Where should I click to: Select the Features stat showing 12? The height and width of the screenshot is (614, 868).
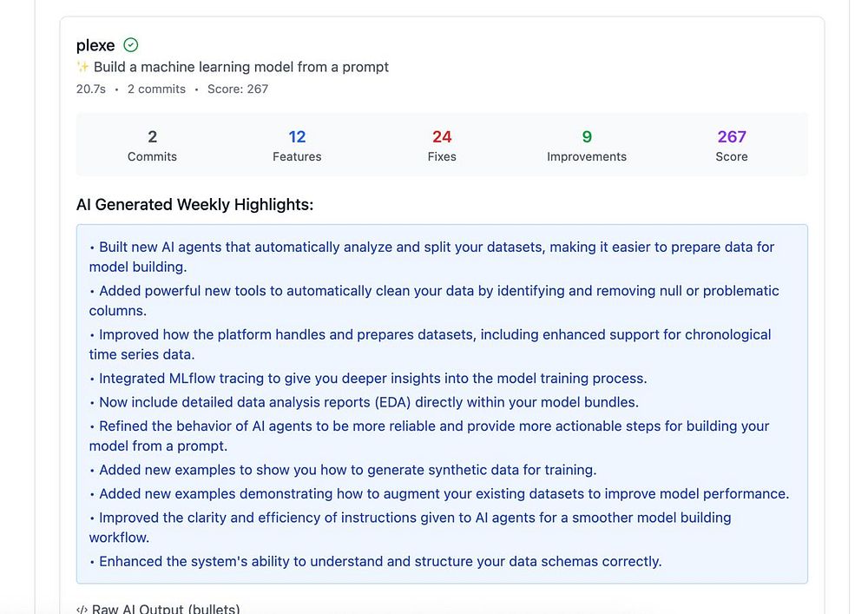tap(297, 145)
